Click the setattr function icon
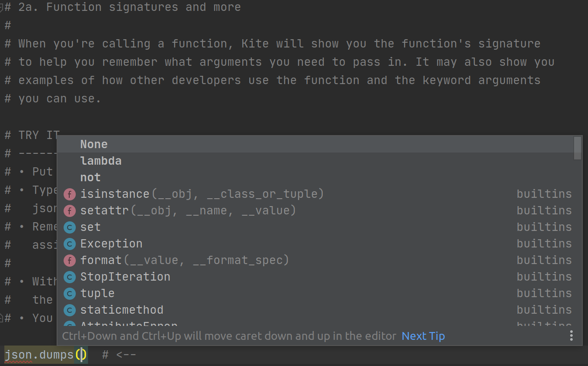Image resolution: width=588 pixels, height=366 pixels. [x=70, y=210]
